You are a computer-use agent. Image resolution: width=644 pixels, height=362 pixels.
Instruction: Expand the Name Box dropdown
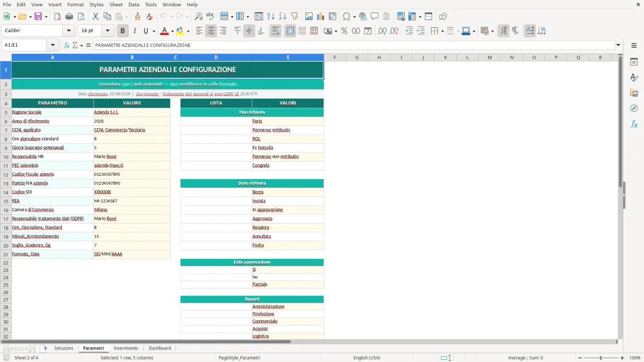click(x=53, y=45)
